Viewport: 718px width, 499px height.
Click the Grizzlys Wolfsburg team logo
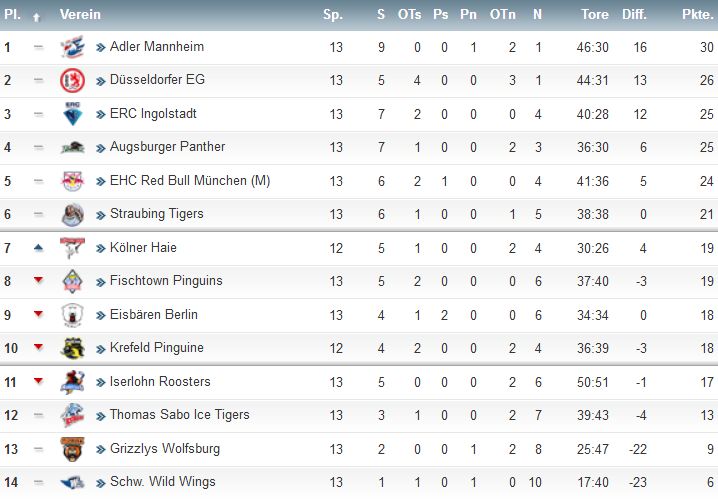(x=72, y=449)
